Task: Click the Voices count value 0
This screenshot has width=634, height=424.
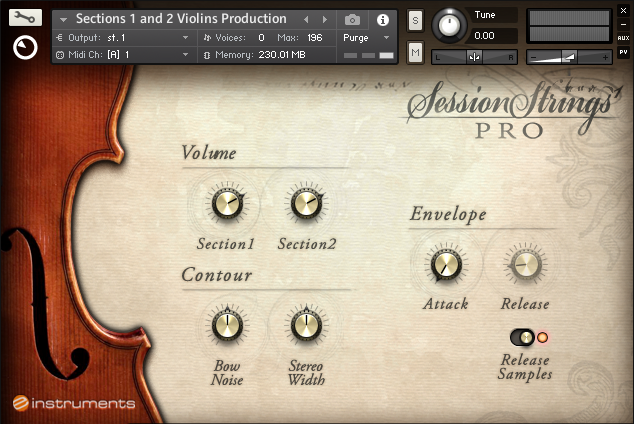Action: pos(261,38)
